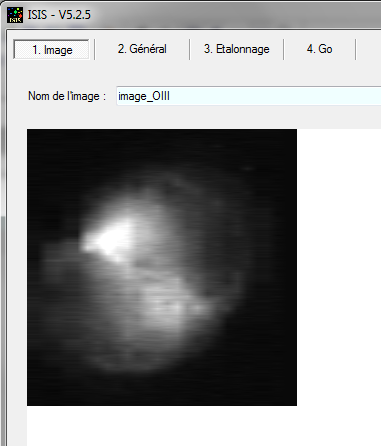Click the separator between Image and Général tabs
The height and width of the screenshot is (446, 381).
click(95, 49)
